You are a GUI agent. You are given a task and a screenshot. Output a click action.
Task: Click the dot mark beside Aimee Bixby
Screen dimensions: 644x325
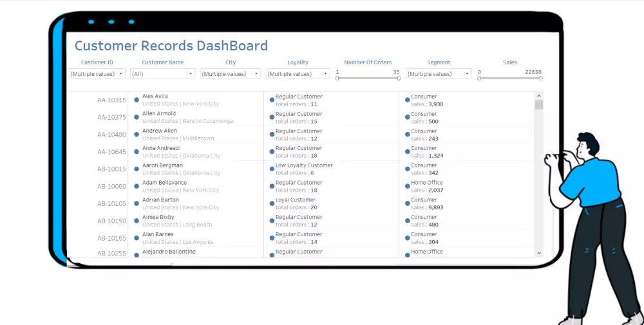137,220
